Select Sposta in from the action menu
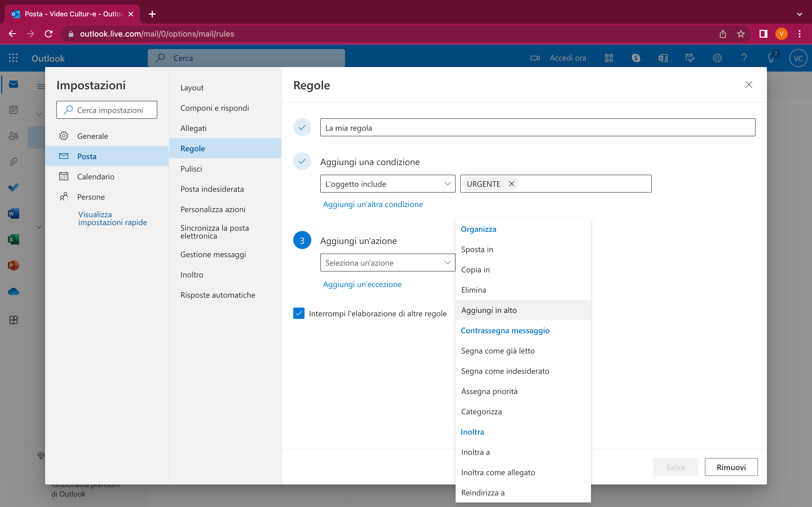Image resolution: width=812 pixels, height=507 pixels. point(477,249)
